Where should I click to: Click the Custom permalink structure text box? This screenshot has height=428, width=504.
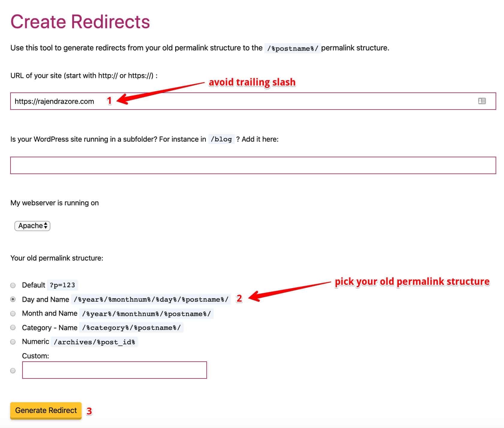tap(114, 370)
